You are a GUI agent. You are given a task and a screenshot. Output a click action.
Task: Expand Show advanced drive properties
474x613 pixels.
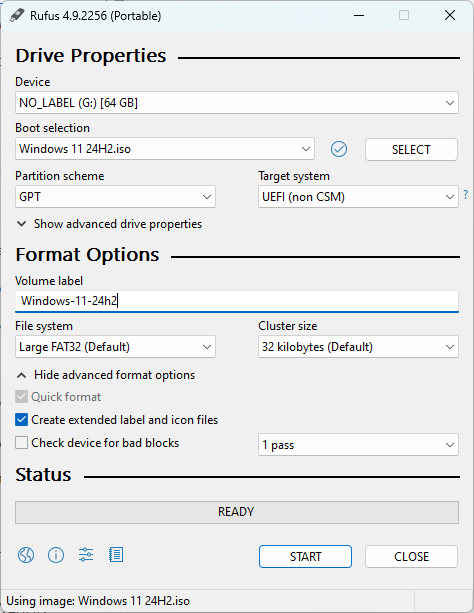click(110, 224)
